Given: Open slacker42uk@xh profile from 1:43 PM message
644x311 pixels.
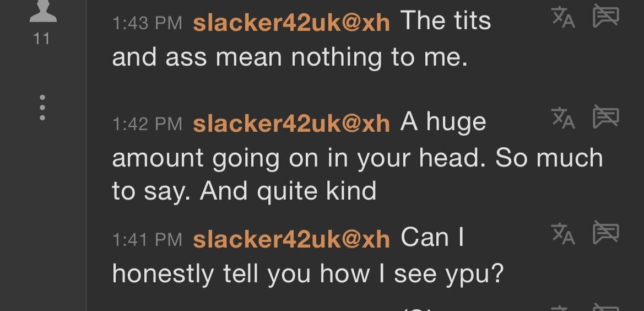Looking at the screenshot, I should coord(291,23).
